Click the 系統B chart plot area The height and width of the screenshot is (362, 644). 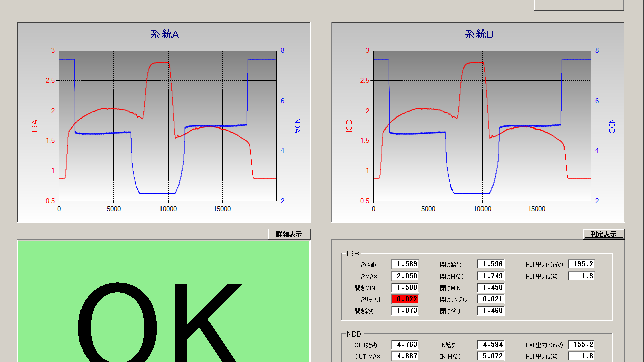(x=481, y=126)
